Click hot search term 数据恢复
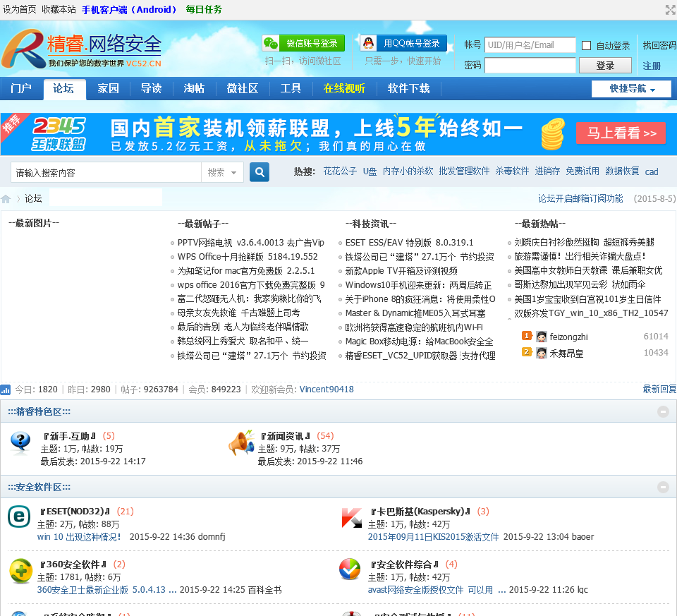This screenshot has width=677, height=616. coord(622,171)
